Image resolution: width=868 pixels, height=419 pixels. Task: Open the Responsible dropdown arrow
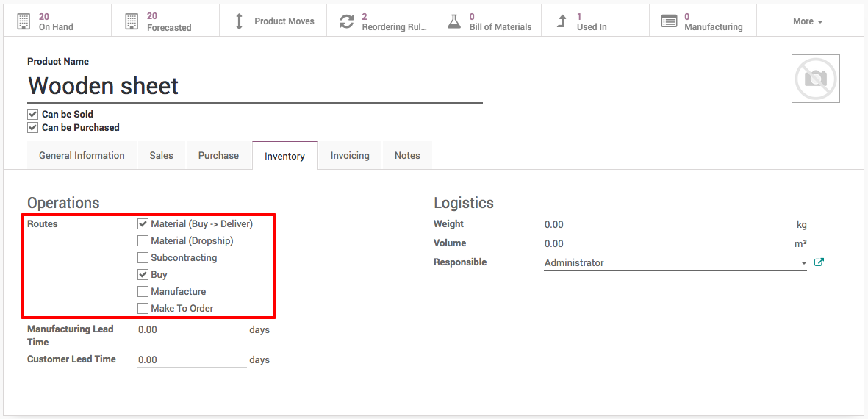(x=803, y=263)
